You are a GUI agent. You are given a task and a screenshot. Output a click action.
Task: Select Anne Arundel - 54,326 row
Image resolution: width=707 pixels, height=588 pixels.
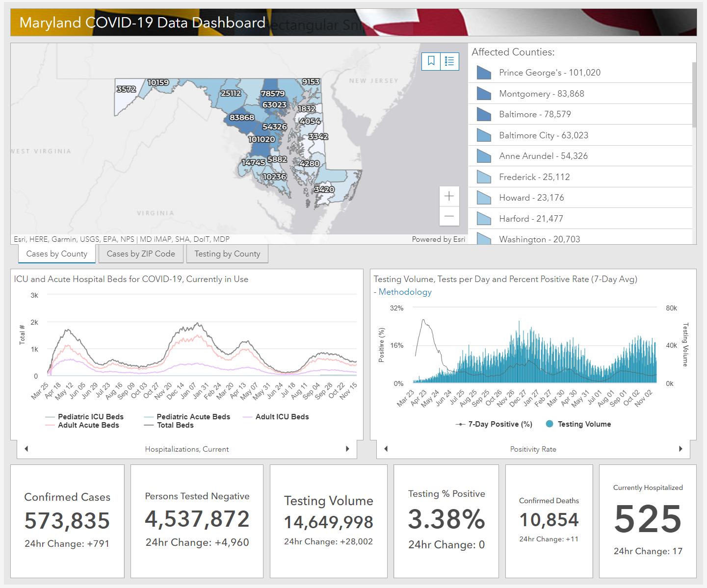[580, 156]
